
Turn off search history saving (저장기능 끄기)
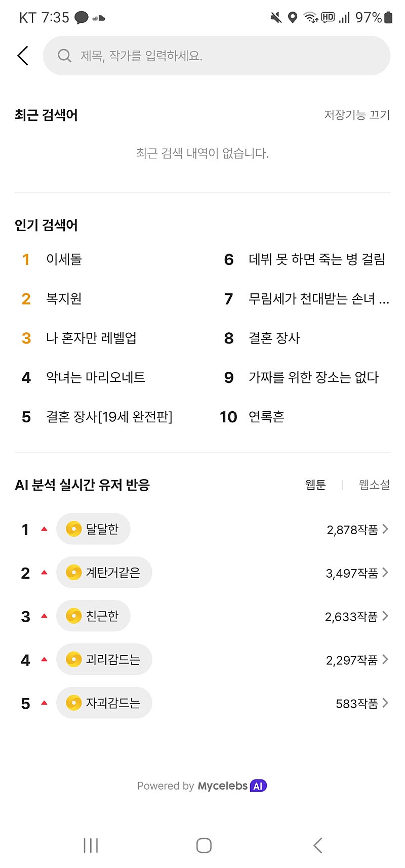point(357,115)
